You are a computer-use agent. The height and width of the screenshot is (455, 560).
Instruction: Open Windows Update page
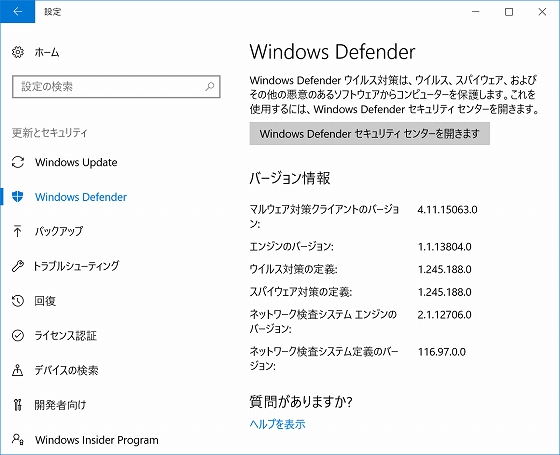coord(76,162)
